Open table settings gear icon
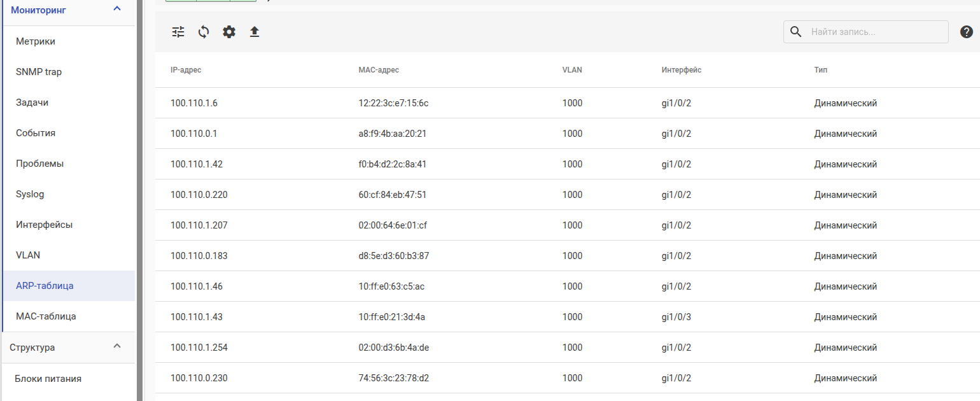The image size is (980, 401). pyautogui.click(x=229, y=32)
